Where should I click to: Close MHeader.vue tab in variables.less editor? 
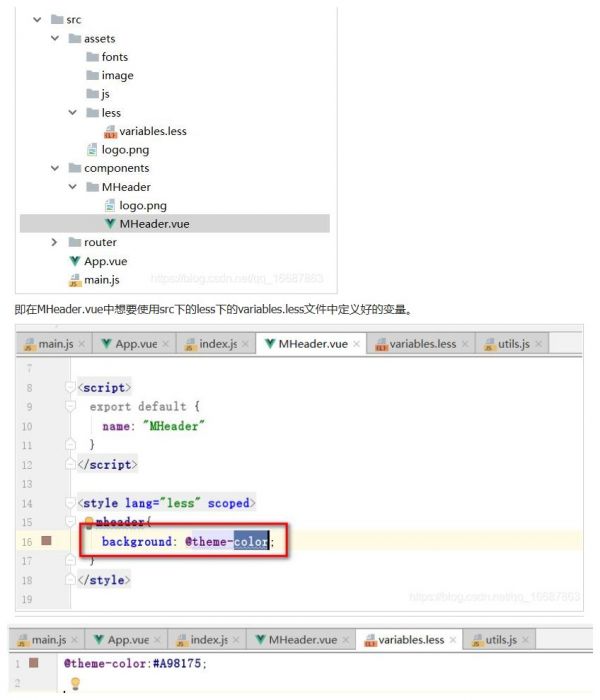(346, 640)
